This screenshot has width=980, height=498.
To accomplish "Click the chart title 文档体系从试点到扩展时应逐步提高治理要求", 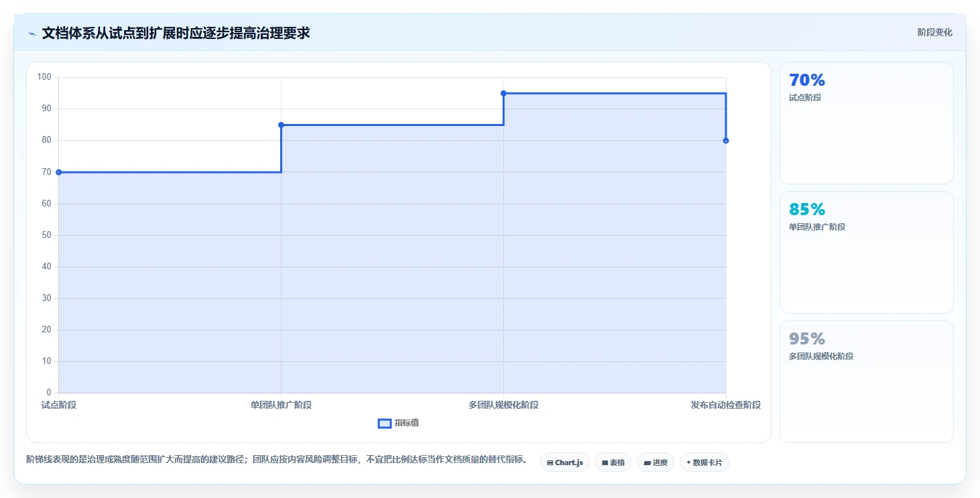I will 176,33.
